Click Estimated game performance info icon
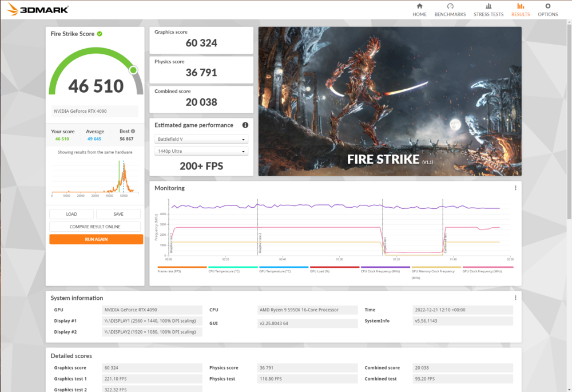 pos(245,125)
